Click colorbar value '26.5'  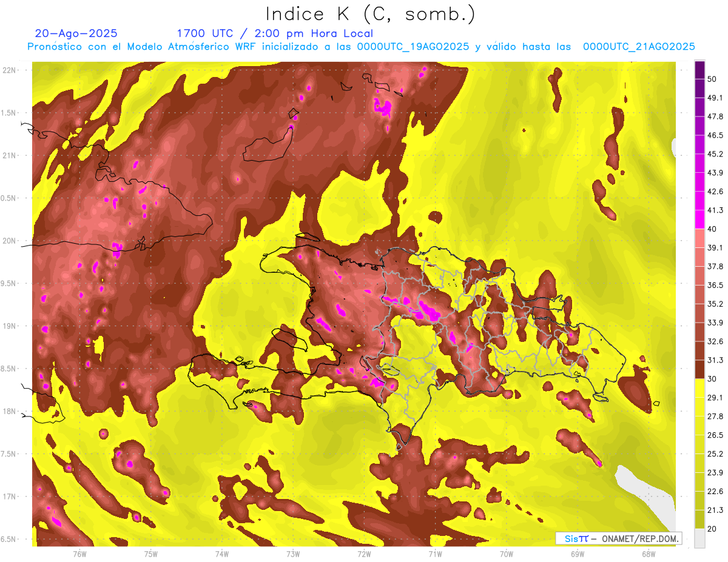(715, 435)
